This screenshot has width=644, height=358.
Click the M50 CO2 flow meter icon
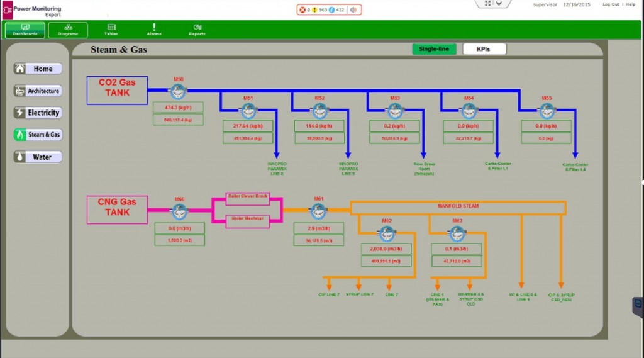coord(178,91)
